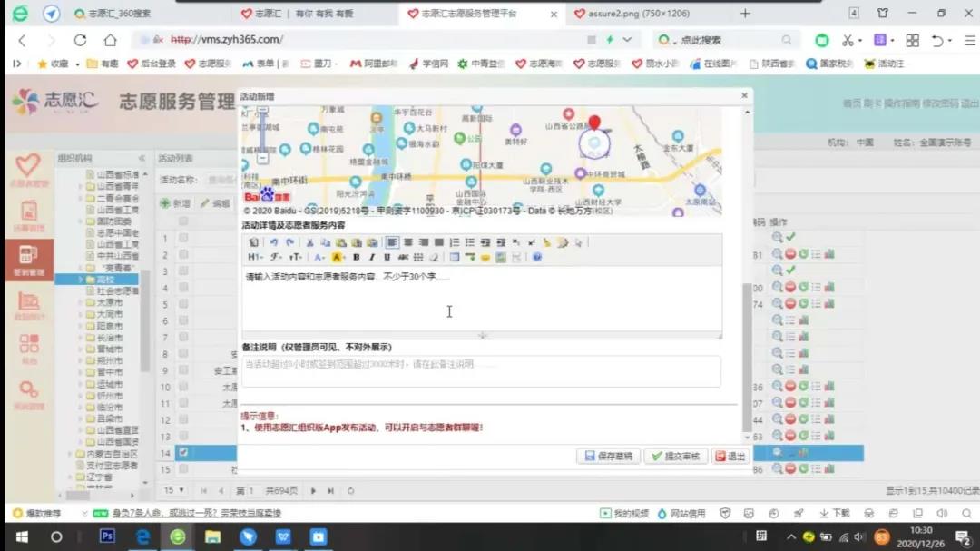This screenshot has height=551, width=980.
Task: Expand the 太原市 folder in organization tree
Action: tap(81, 302)
